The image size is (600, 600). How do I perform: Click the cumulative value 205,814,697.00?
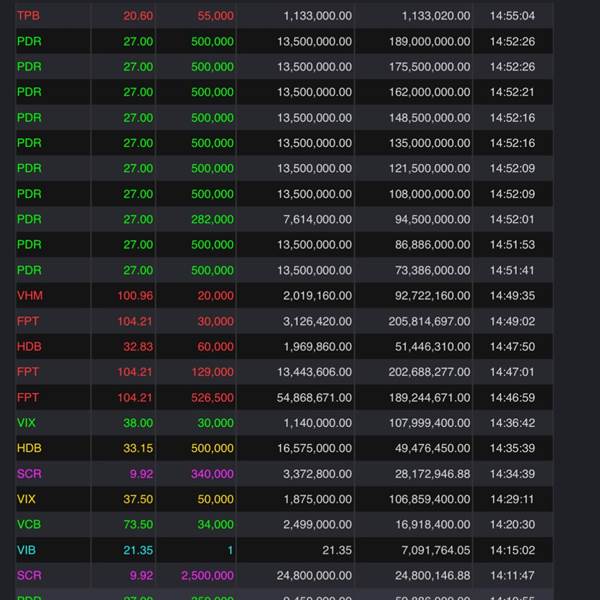tap(429, 321)
